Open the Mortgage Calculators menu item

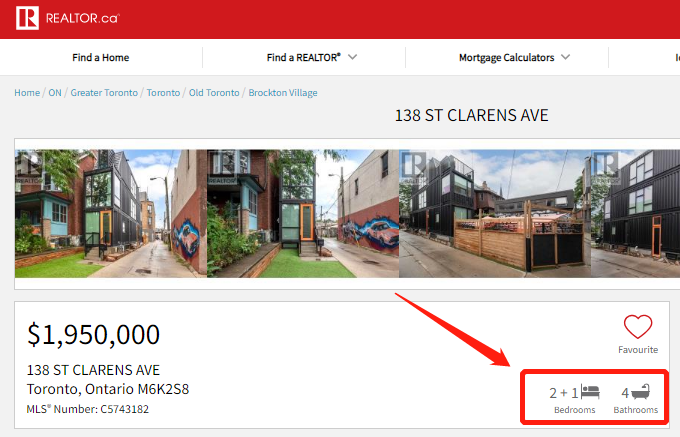click(x=507, y=58)
